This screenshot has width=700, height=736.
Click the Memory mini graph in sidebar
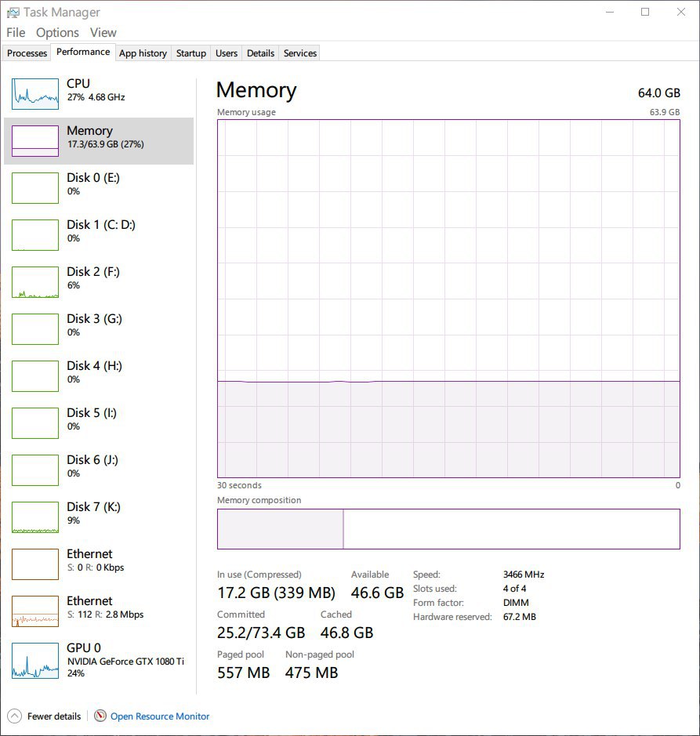click(35, 141)
